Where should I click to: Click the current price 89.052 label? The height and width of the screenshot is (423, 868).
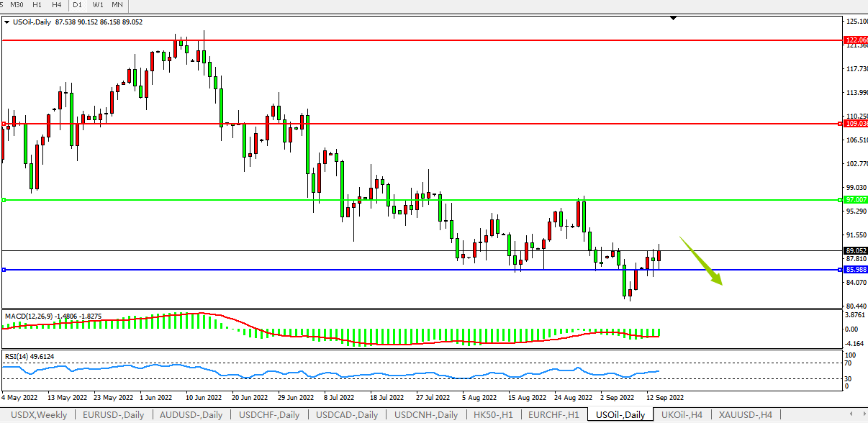click(856, 251)
